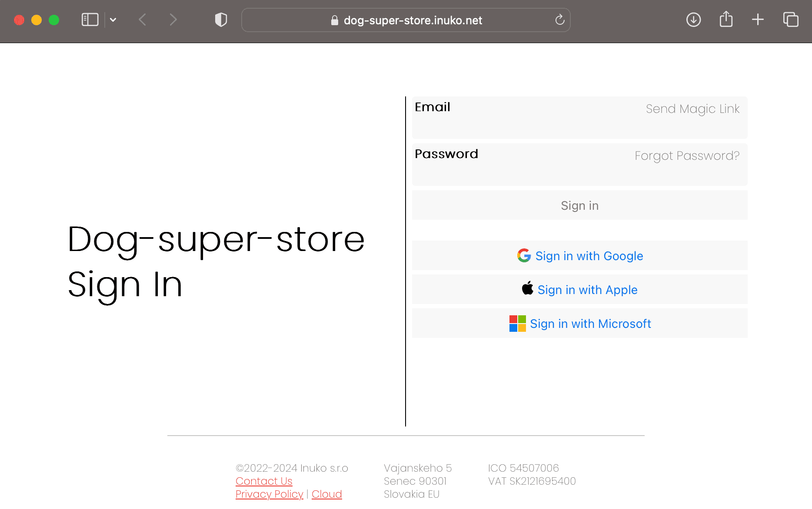Open the Contact Us link

pos(264,481)
